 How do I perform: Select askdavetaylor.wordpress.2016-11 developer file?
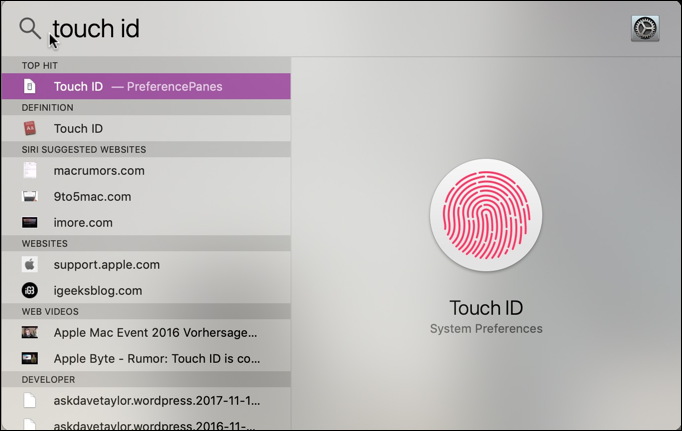(146, 423)
